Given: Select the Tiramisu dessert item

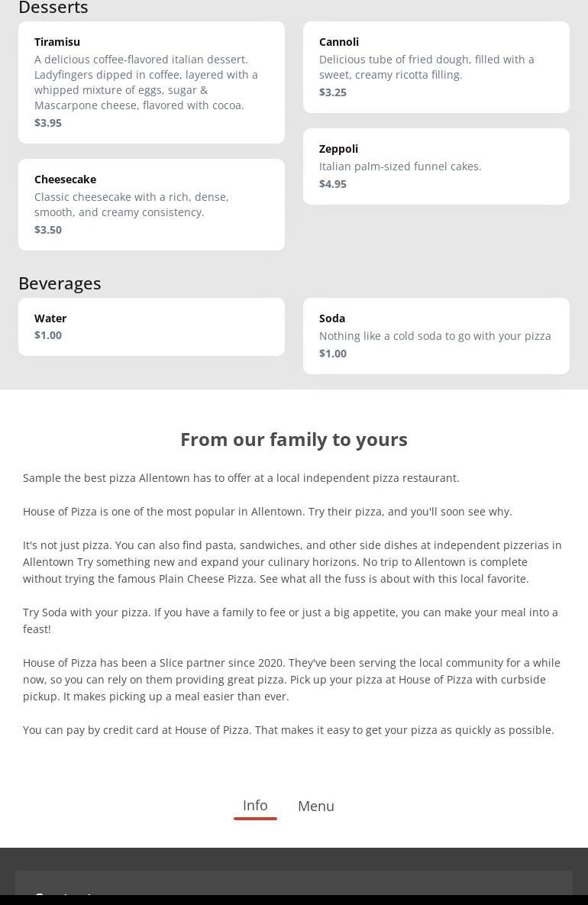Looking at the screenshot, I should point(151,82).
